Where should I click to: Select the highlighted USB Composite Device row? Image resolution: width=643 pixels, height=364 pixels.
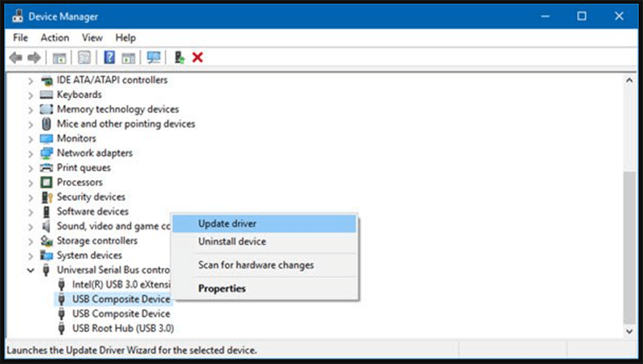[x=113, y=299]
